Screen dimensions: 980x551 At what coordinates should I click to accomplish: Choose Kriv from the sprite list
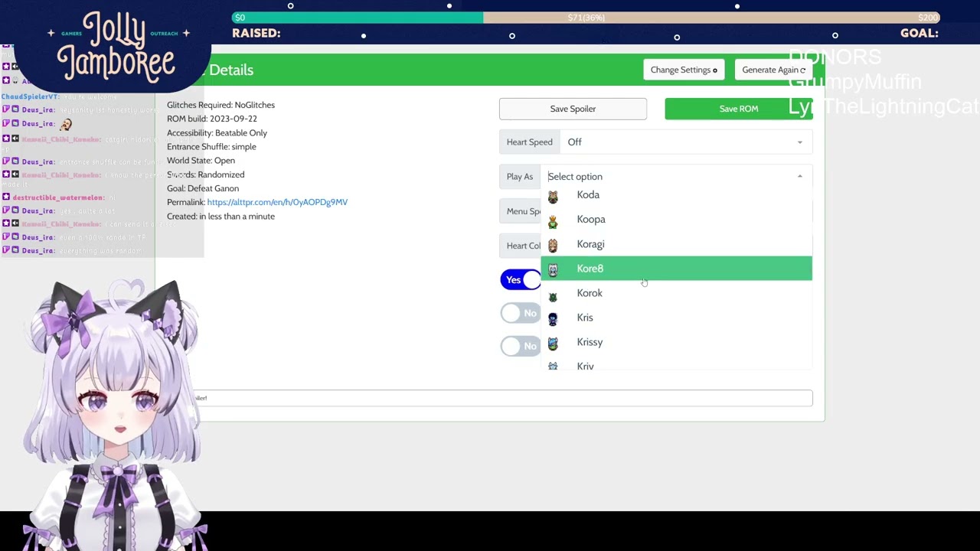676,364
